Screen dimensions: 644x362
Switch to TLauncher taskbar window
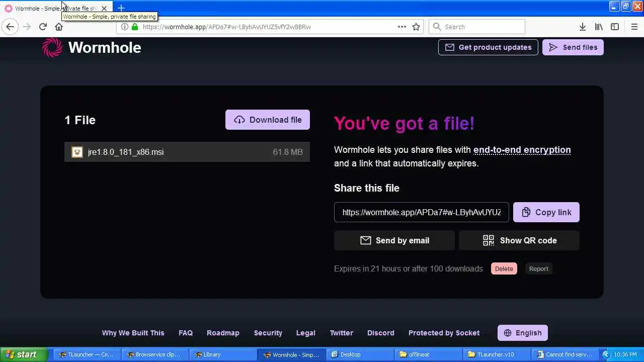click(87, 354)
